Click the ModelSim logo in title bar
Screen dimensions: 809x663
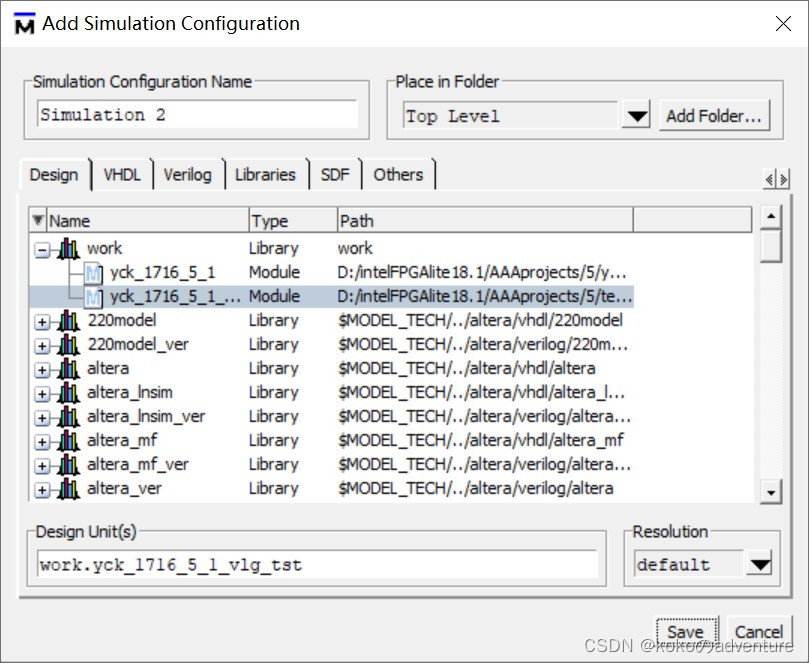click(24, 24)
